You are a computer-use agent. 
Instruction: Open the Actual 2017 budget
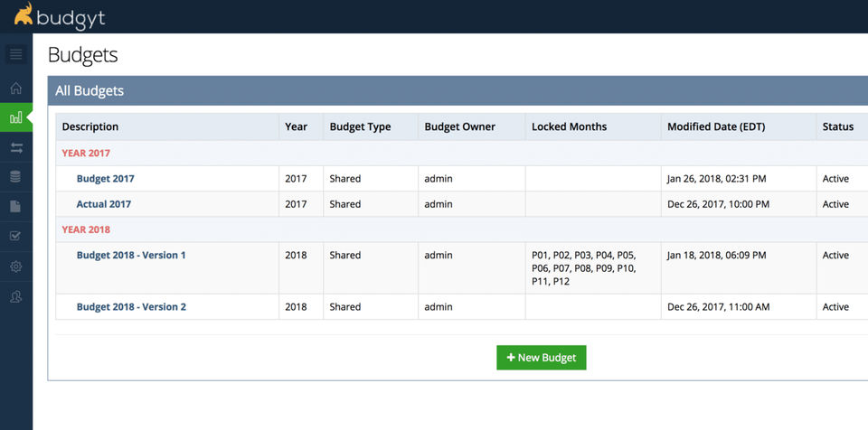[x=103, y=204]
